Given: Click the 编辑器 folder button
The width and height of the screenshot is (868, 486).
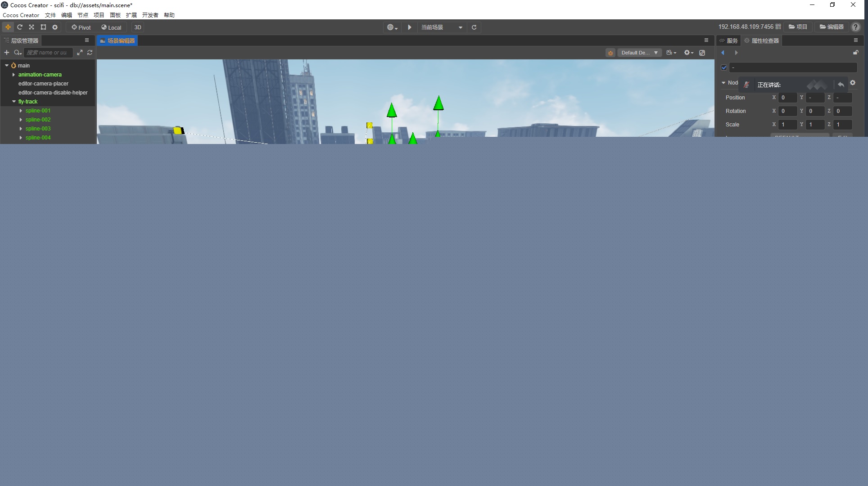Looking at the screenshot, I should click(832, 27).
